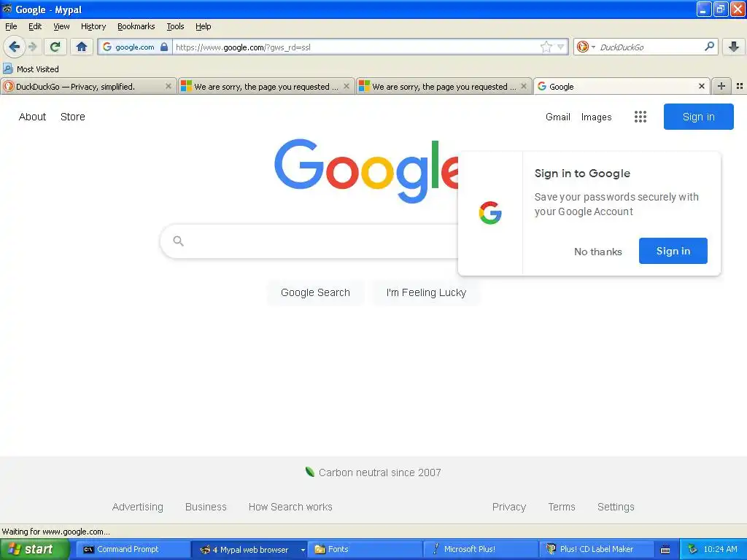Open the Windows start menu
Image resolution: width=747 pixels, height=560 pixels.
click(35, 549)
